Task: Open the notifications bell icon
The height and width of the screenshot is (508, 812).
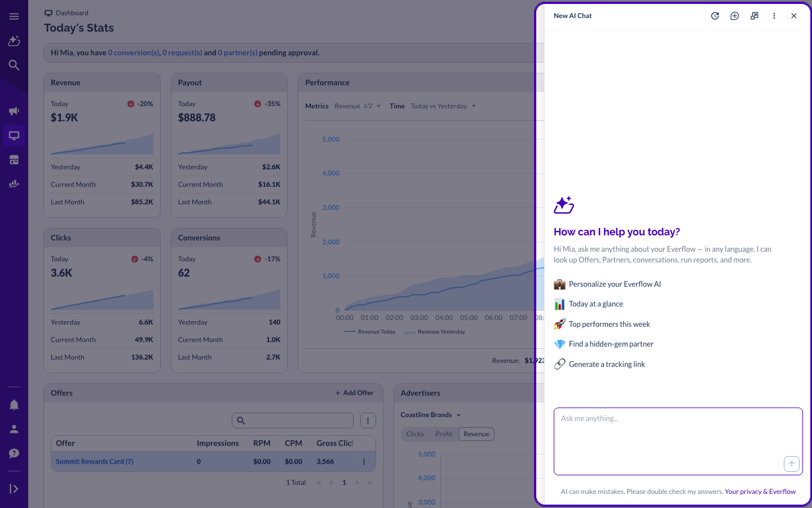Action: click(14, 405)
